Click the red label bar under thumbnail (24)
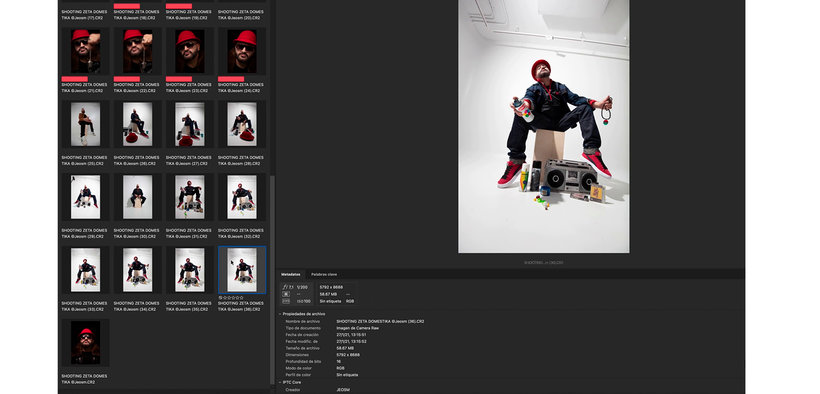 (231, 79)
